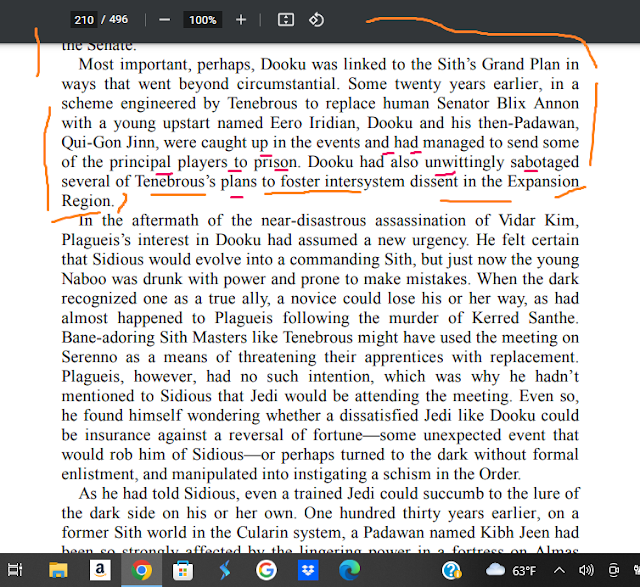Click the name "Eero Iridian" in the text
The height and width of the screenshot is (587, 640).
tap(315, 123)
